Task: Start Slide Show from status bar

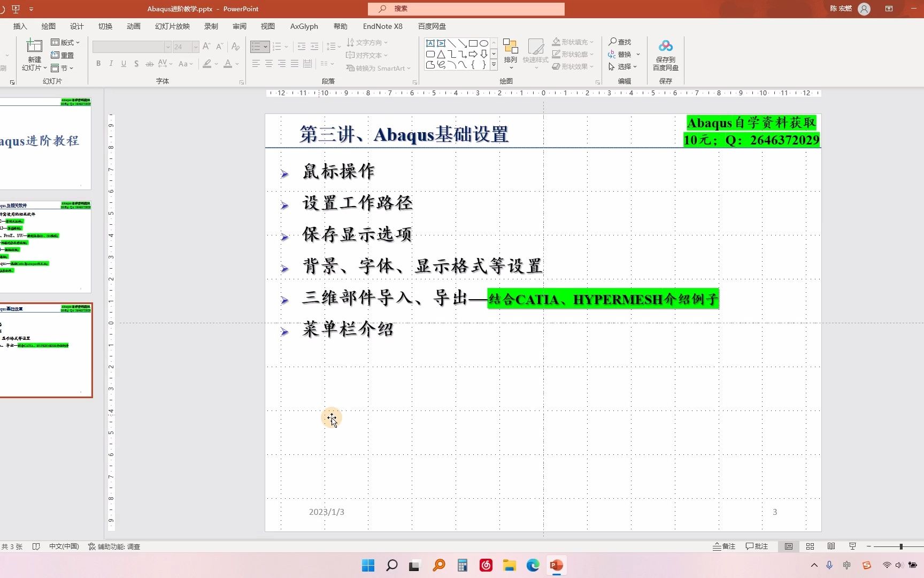Action: point(853,546)
